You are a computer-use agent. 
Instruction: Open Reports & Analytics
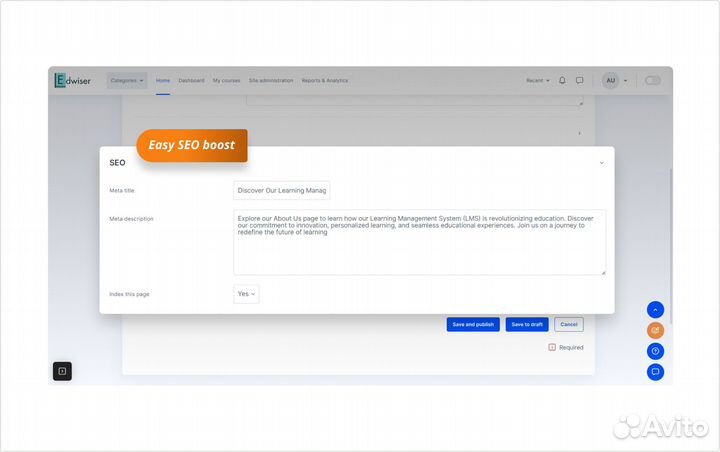pyautogui.click(x=325, y=80)
